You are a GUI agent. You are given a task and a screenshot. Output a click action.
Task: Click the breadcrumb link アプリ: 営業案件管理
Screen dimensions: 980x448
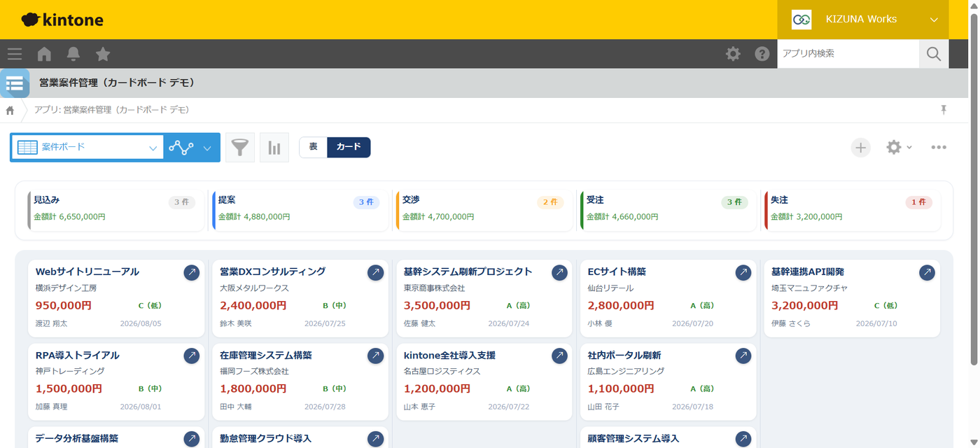pyautogui.click(x=111, y=110)
